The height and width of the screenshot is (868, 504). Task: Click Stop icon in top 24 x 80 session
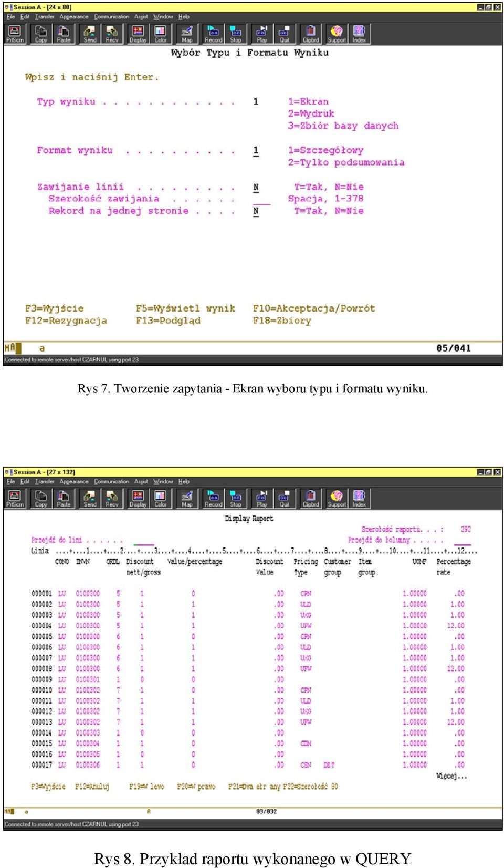click(235, 34)
